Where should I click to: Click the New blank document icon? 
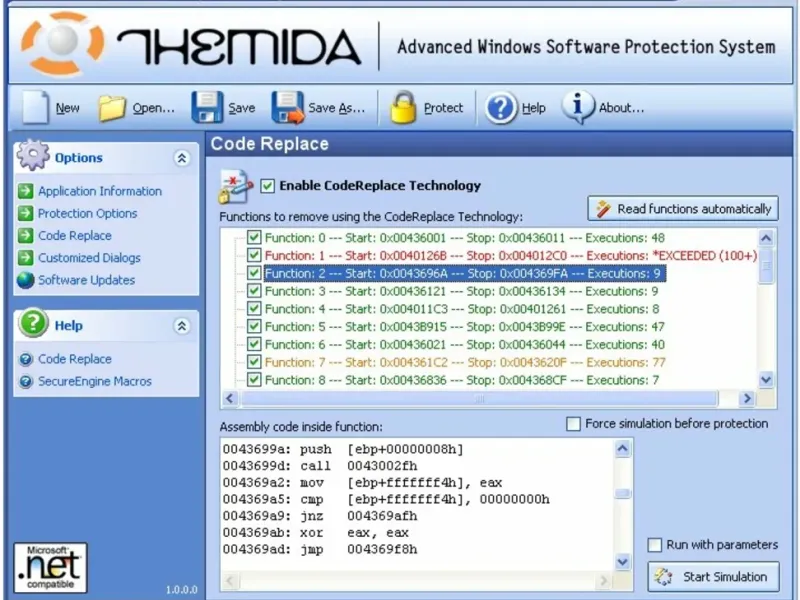[36, 107]
